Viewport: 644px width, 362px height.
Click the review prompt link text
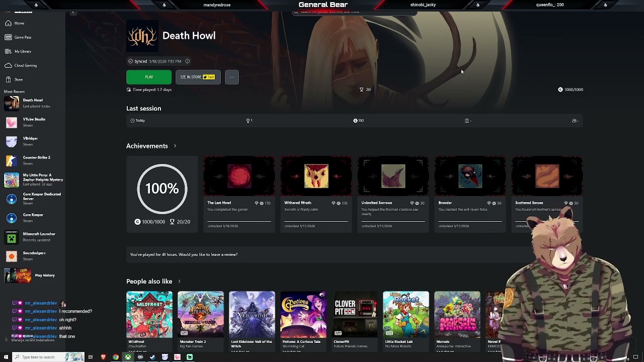point(184,254)
